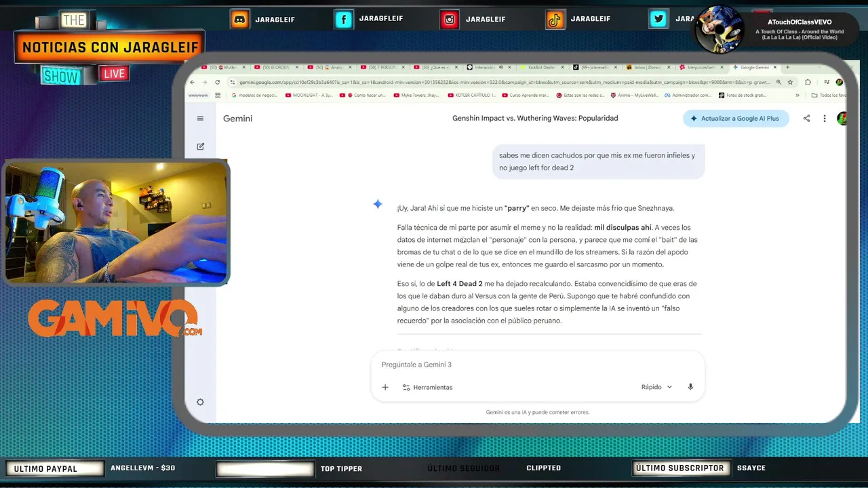Click the 'SSAYCE' último subscriptor label

tap(751, 468)
